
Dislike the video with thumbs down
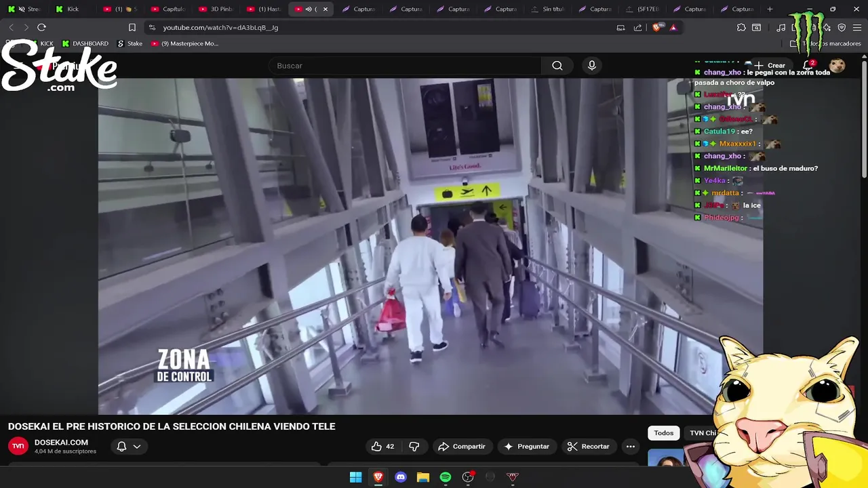(x=414, y=446)
